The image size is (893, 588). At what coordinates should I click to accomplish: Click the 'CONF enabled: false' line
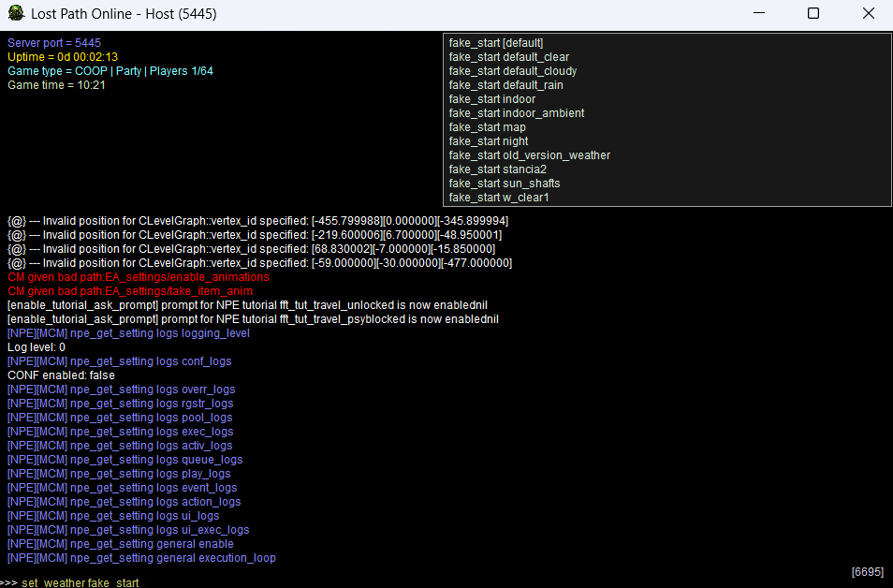tap(61, 375)
